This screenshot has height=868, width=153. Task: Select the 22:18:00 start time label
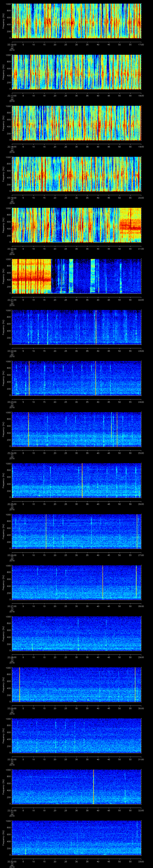(x=12, y=147)
